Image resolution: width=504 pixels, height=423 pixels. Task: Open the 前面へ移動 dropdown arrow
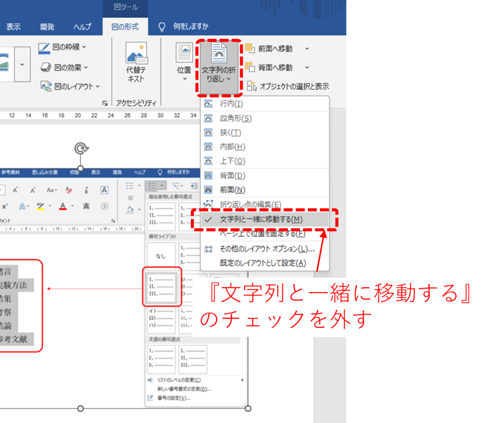pyautogui.click(x=307, y=48)
